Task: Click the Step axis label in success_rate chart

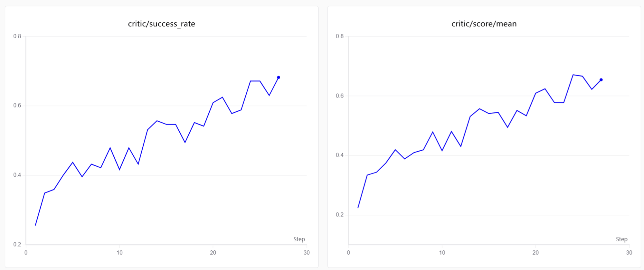Action: 299,239
